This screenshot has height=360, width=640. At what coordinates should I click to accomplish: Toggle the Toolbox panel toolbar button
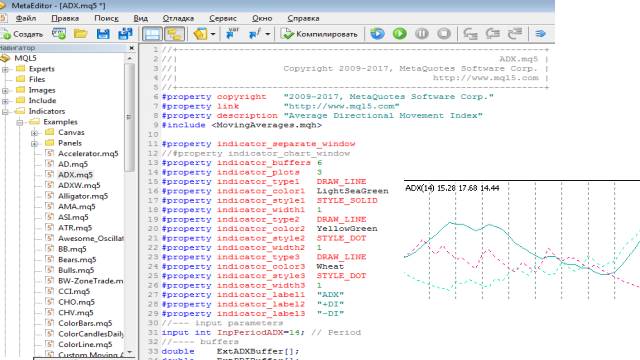click(174, 34)
